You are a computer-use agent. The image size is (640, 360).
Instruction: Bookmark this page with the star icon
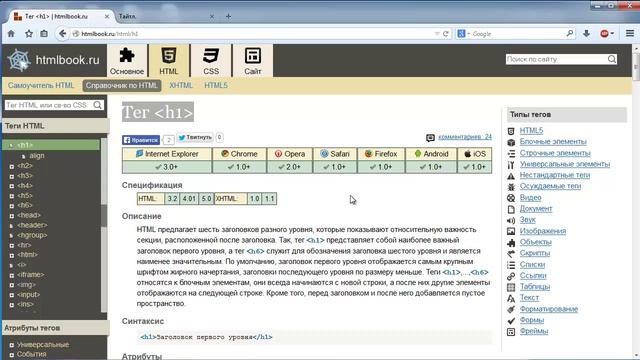coord(29,33)
